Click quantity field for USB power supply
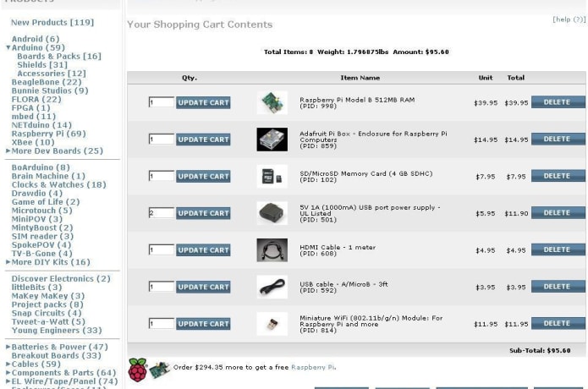 tap(161, 213)
